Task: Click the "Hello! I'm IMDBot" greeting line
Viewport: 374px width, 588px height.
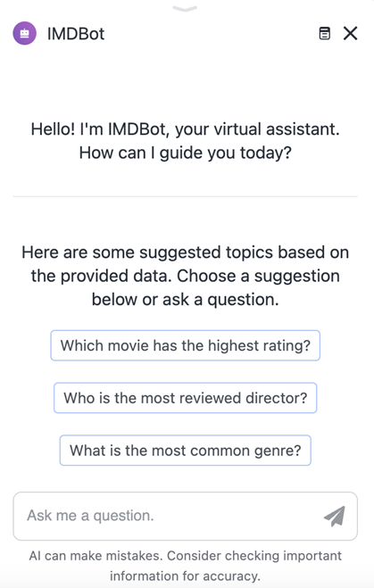Action: (186, 129)
